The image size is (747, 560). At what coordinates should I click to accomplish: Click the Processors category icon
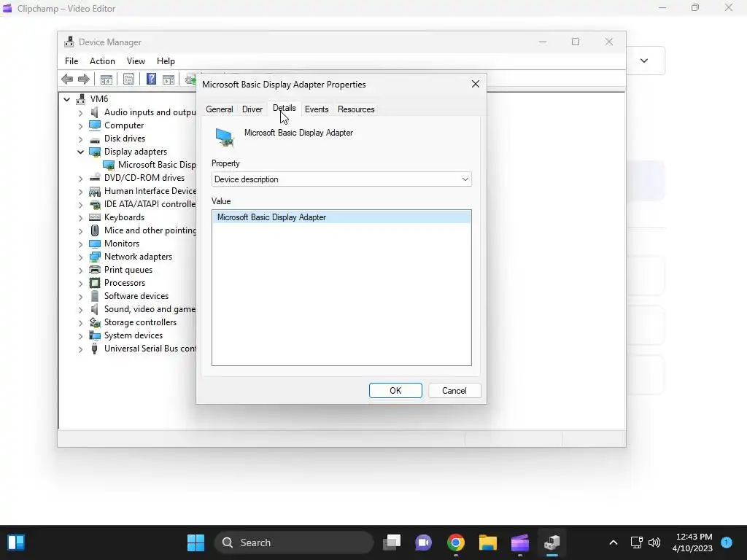(x=95, y=283)
